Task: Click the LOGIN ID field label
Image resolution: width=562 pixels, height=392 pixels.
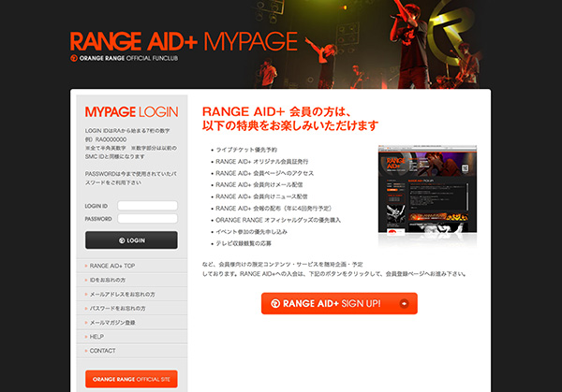Action: [x=96, y=206]
